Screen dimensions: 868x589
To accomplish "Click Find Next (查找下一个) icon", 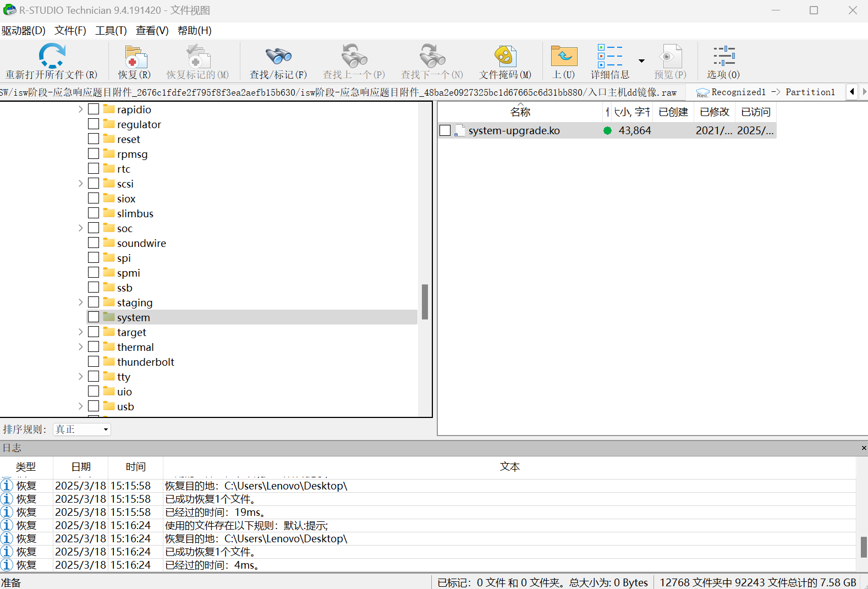I will (x=432, y=56).
